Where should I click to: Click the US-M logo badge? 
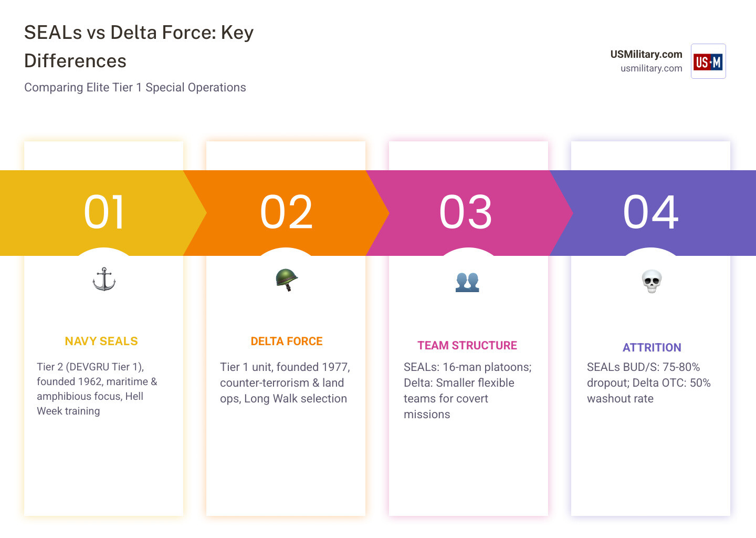708,61
